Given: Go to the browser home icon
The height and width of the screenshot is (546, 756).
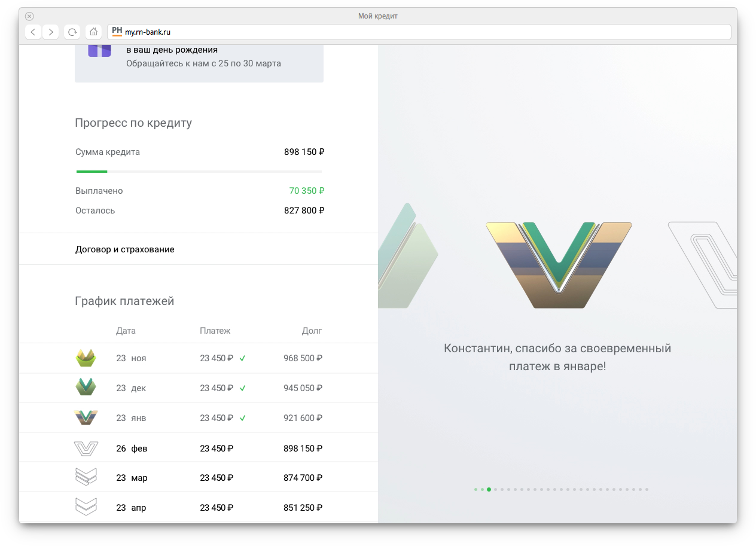Looking at the screenshot, I should (x=93, y=32).
